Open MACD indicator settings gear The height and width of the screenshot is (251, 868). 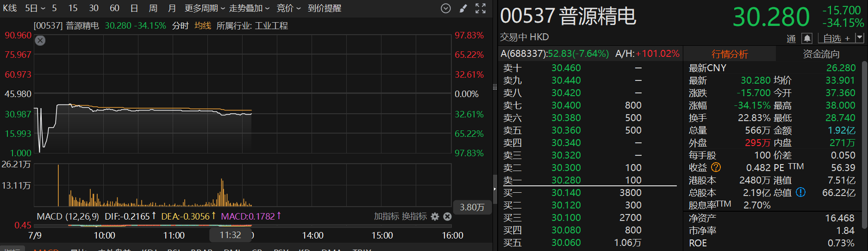(435, 216)
